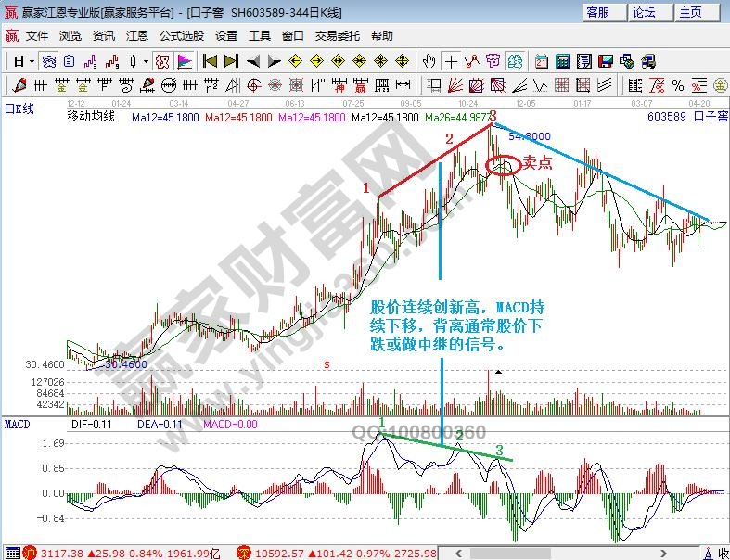Select the F ruler tool icon

pyautogui.click(x=105, y=85)
